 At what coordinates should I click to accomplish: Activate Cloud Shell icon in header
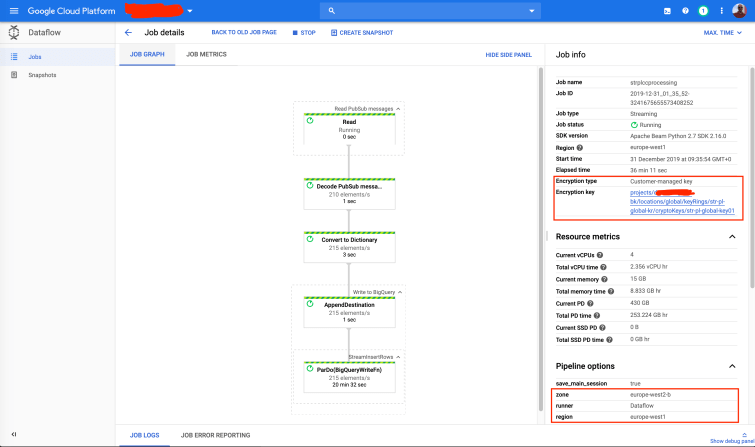[667, 11]
